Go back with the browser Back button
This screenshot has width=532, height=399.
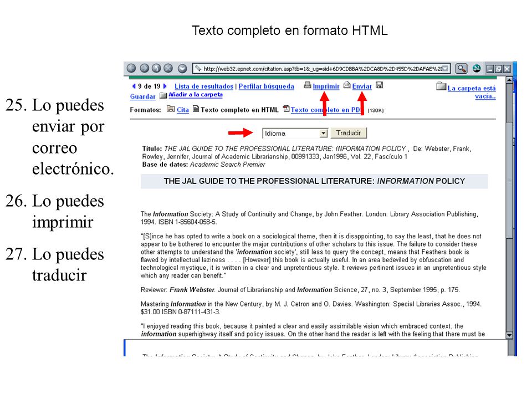point(131,69)
